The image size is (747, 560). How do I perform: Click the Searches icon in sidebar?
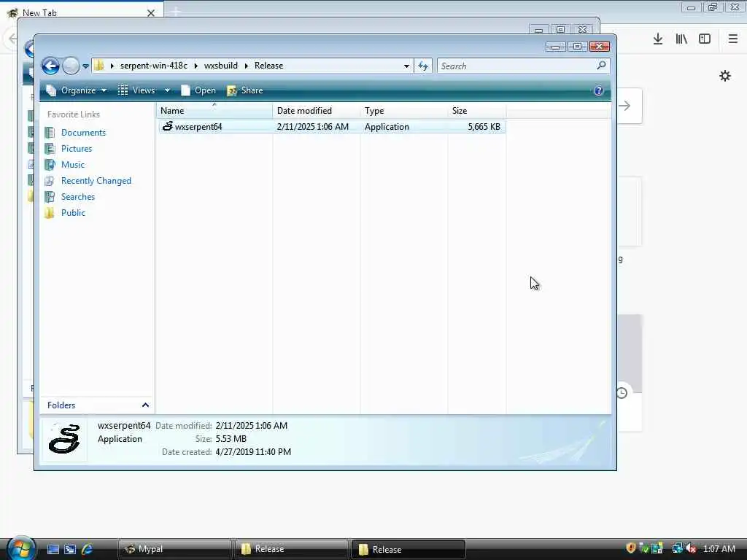50,197
